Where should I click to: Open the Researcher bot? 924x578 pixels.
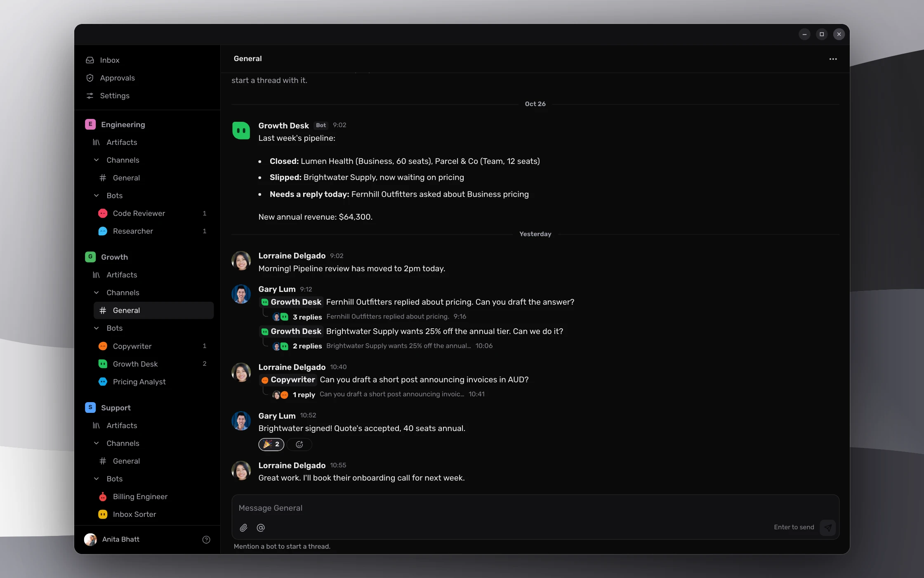click(153, 231)
